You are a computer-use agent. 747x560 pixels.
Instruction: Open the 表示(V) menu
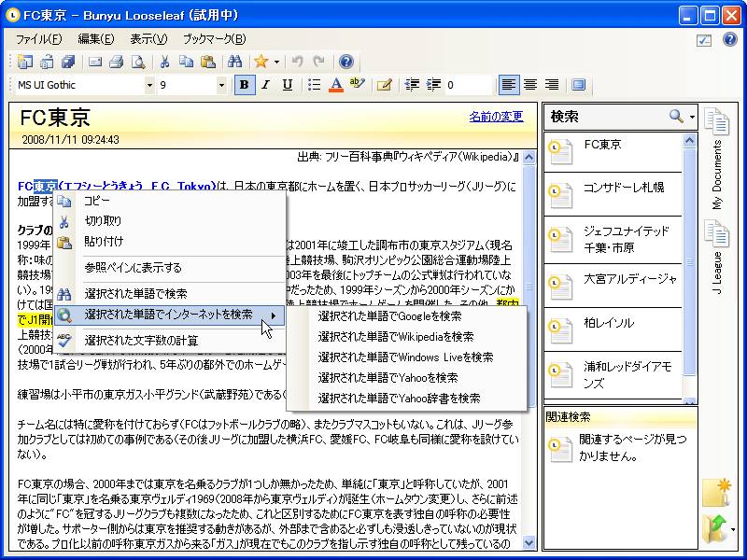[x=148, y=39]
